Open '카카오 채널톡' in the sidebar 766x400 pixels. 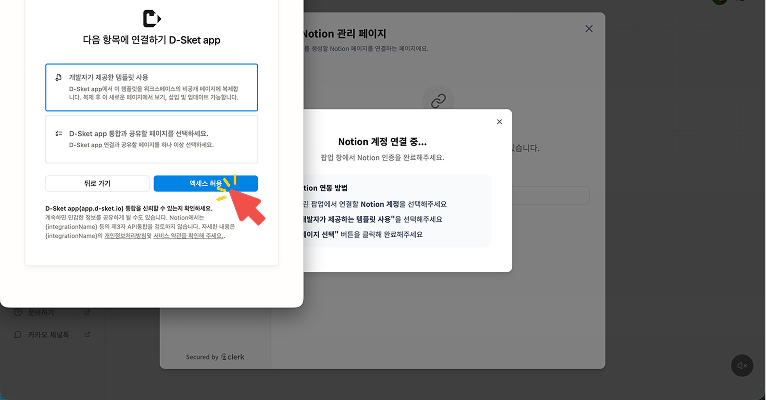pos(48,335)
